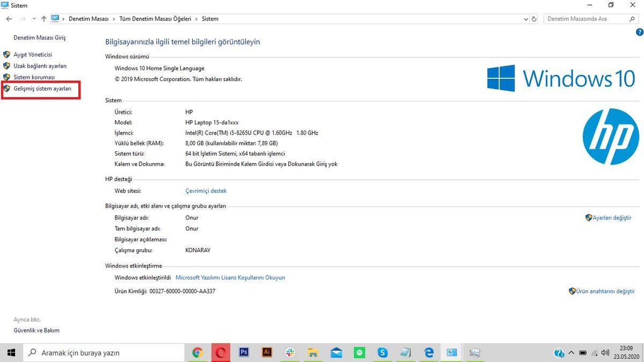Open Microsoft Edge from the taskbar
This screenshot has width=644, height=362.
pos(428,352)
